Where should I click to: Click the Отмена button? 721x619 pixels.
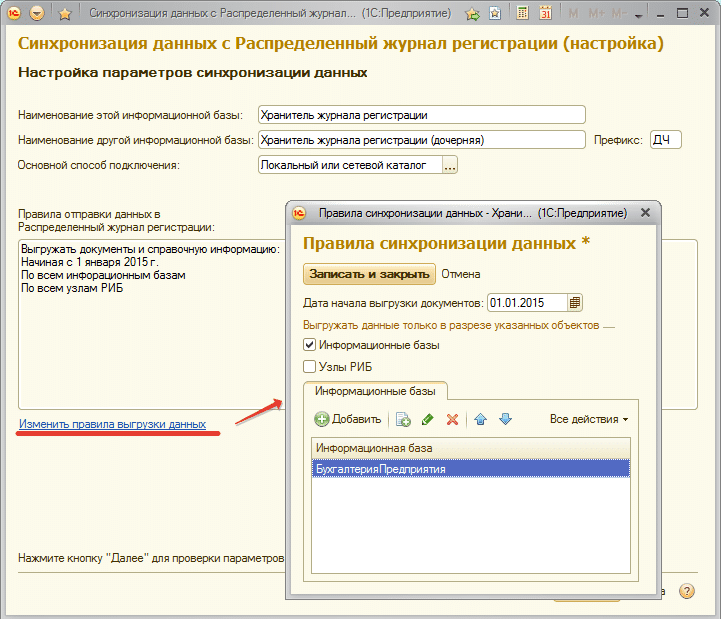pyautogui.click(x=461, y=274)
